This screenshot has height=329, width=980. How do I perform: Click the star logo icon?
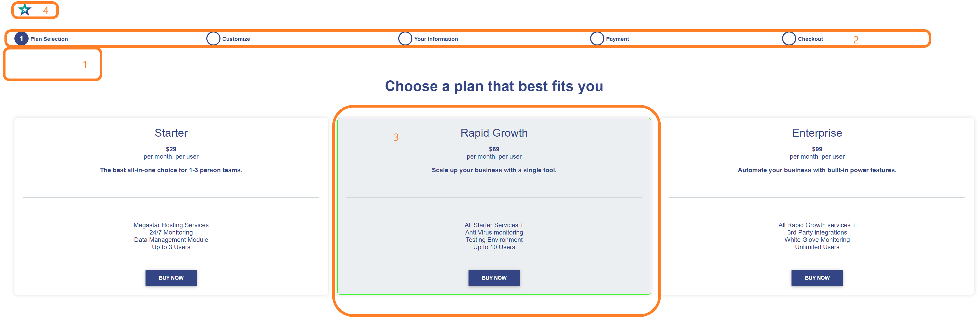click(x=25, y=9)
